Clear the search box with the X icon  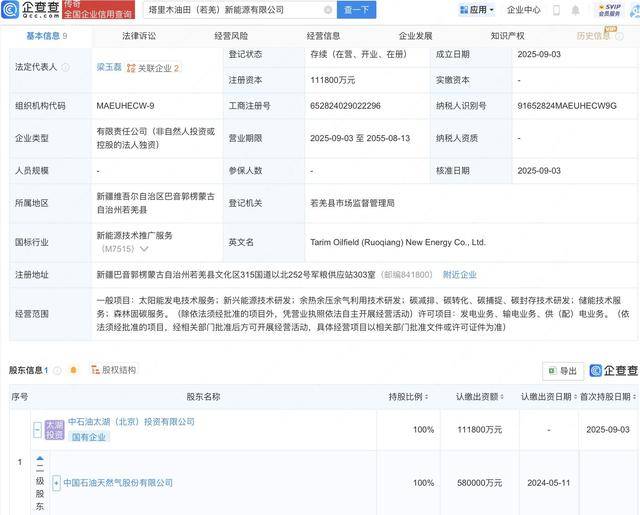328,10
